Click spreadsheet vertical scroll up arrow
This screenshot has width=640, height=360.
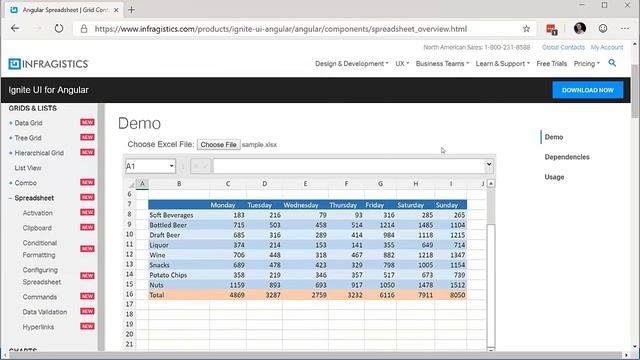click(x=491, y=184)
